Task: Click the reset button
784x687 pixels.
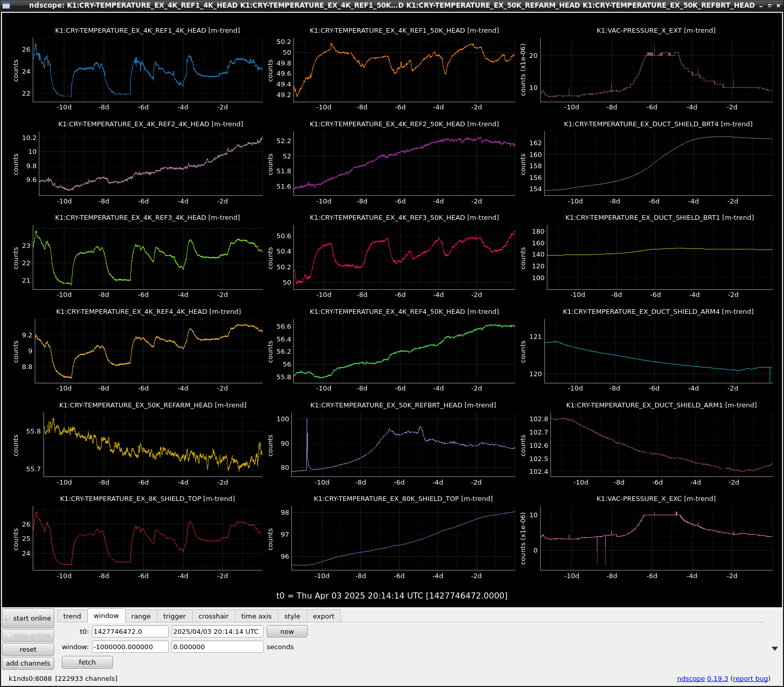Action: (x=28, y=649)
